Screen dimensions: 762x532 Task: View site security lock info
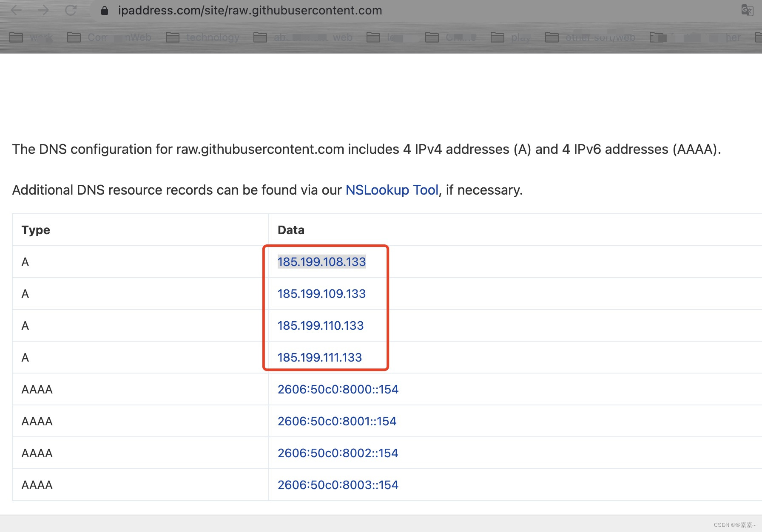click(105, 11)
